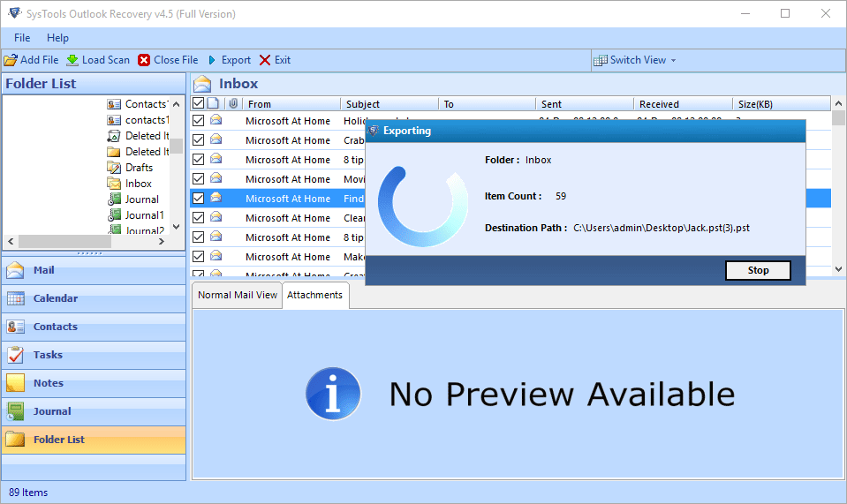Sort by the Received column header
The height and width of the screenshot is (504, 847).
point(683,103)
